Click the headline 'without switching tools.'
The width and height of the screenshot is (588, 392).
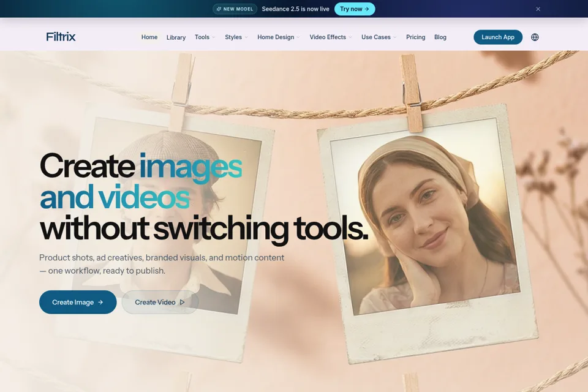pos(204,229)
